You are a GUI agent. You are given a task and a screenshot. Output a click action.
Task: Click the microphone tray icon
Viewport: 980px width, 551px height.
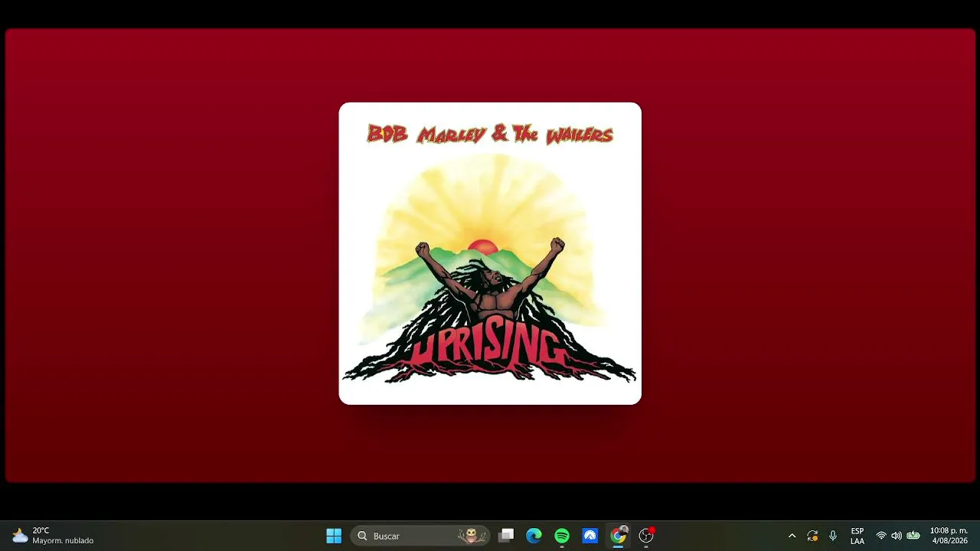[x=833, y=536]
